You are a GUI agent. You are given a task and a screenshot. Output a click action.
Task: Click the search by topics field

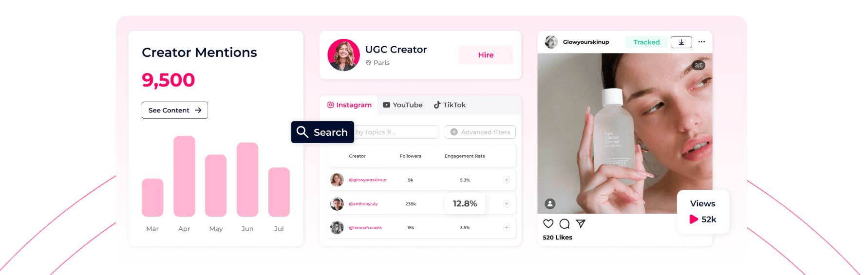point(396,132)
